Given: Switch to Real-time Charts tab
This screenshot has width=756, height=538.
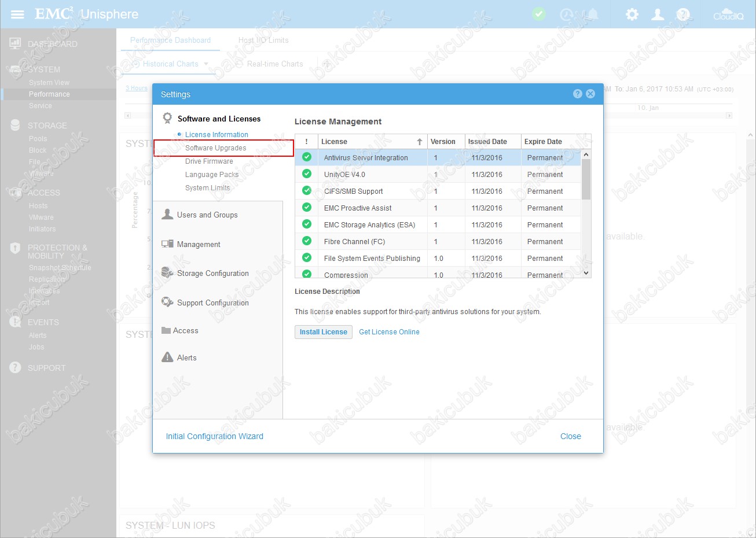Looking at the screenshot, I should click(x=275, y=64).
